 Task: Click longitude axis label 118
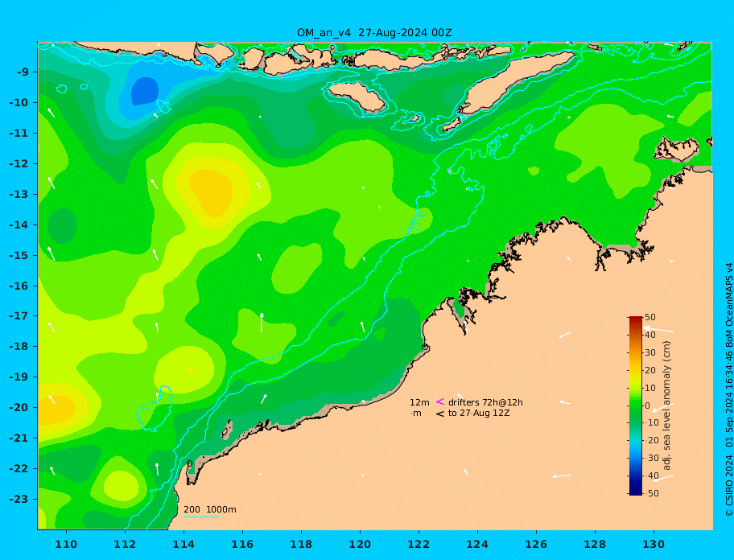301,544
